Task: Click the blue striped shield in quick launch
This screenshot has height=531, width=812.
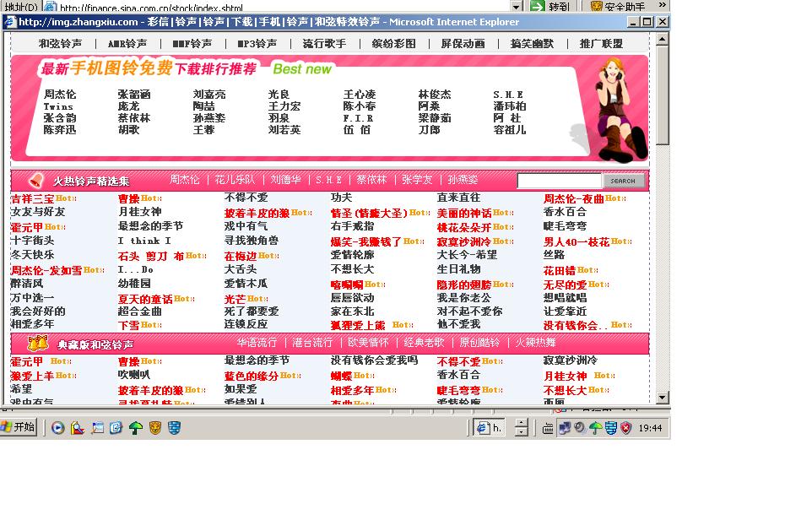Action: [x=175, y=428]
